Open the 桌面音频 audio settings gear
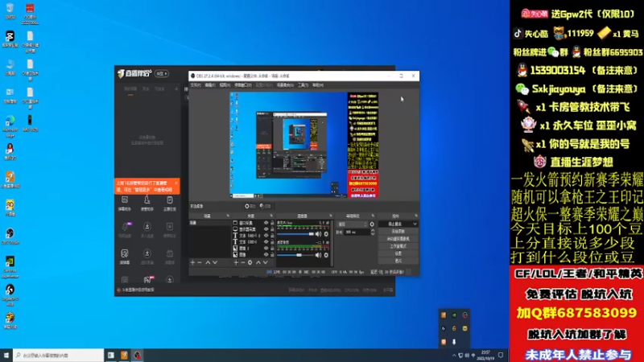This screenshot has height=362, width=644. point(326,255)
